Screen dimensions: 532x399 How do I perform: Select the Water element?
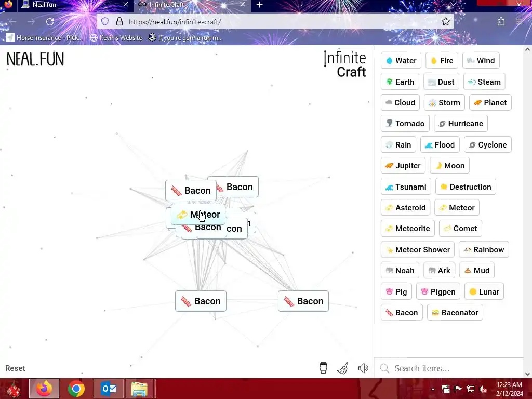(401, 61)
